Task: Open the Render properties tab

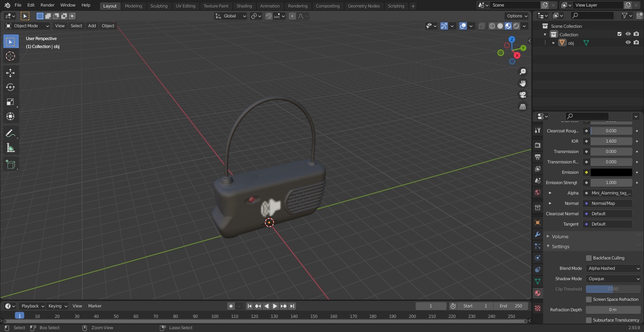Action: click(537, 145)
